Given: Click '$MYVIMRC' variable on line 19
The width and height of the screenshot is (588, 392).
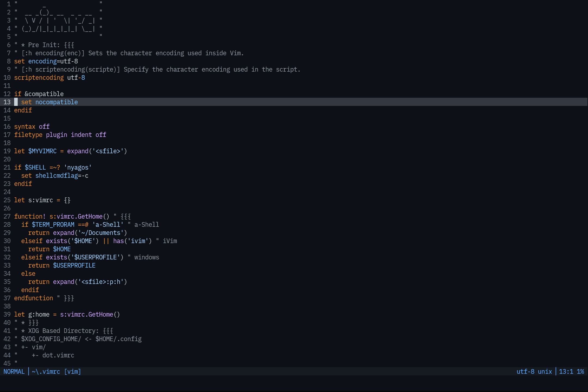Looking at the screenshot, I should tap(42, 151).
